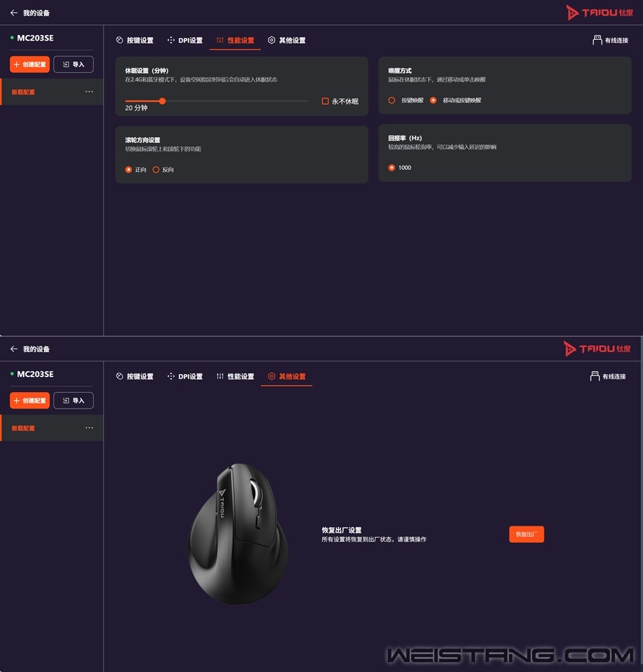The image size is (643, 672).
Task: Open the three-dot menu for 板载配置 in upper window
Action: tap(89, 91)
